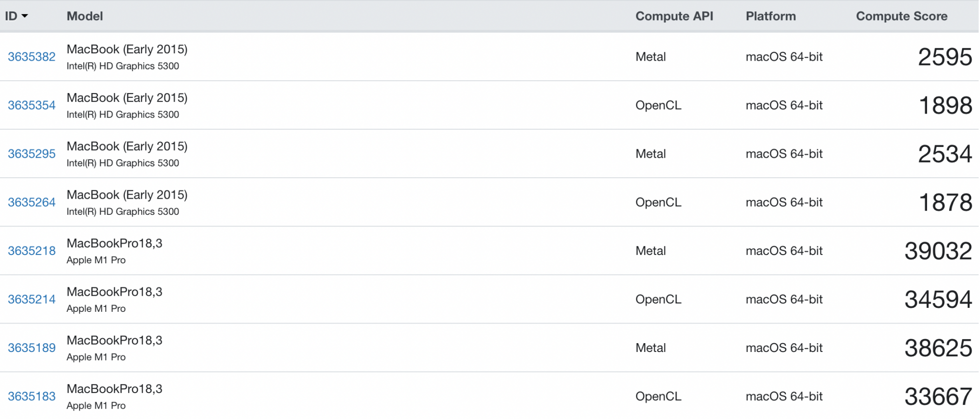This screenshot has height=419, width=980.
Task: Click the Compute Score column header
Action: pyautogui.click(x=902, y=16)
